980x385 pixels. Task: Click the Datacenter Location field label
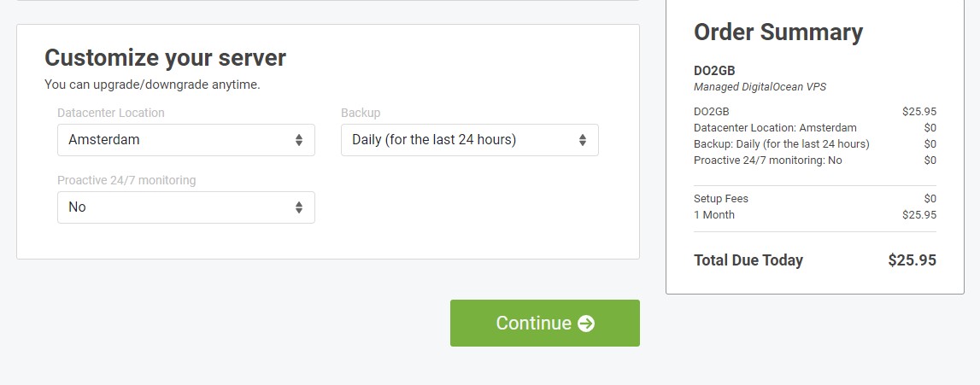111,113
